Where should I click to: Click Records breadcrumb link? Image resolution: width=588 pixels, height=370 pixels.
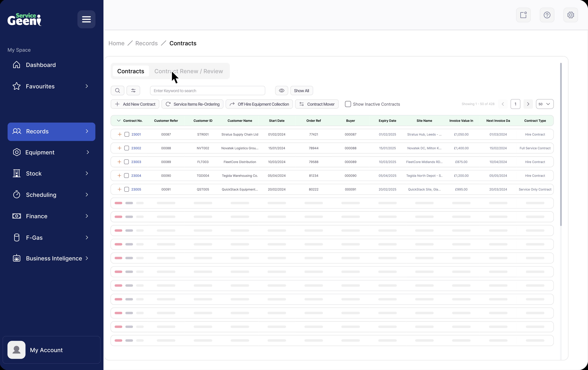147,43
